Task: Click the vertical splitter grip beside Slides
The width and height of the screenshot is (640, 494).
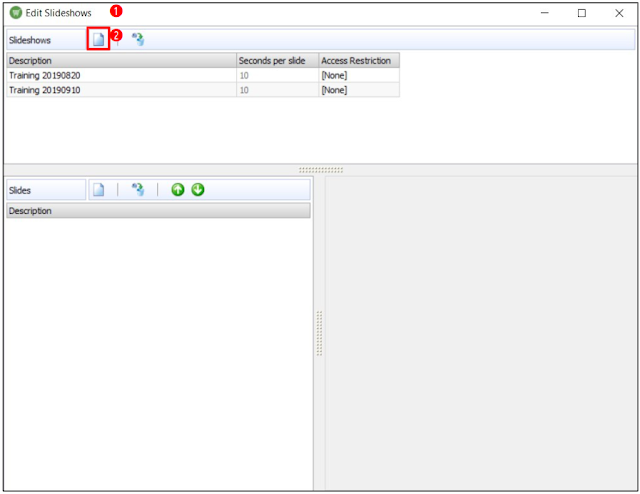Action: [x=319, y=333]
